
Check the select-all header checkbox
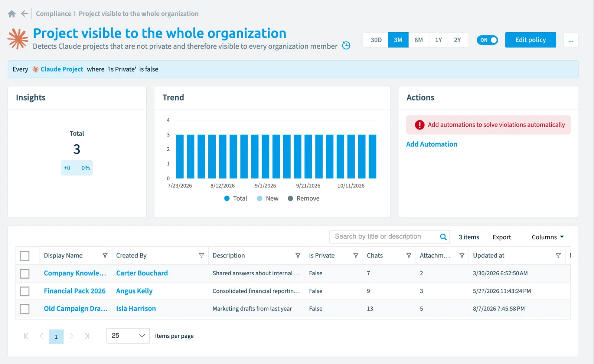pyautogui.click(x=25, y=256)
